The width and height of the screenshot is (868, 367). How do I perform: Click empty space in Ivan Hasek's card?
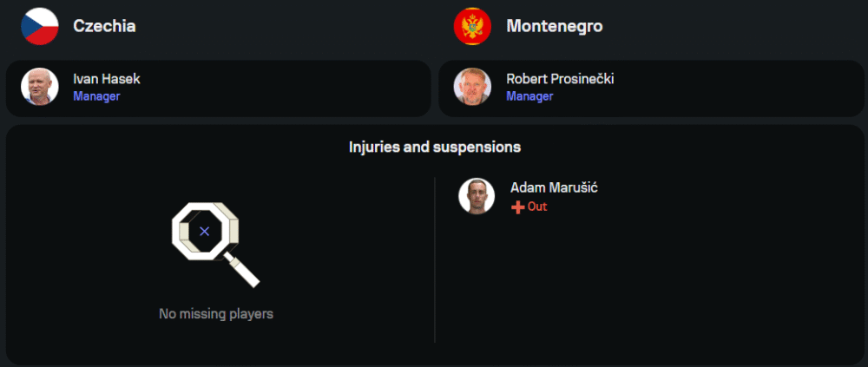coord(286,88)
